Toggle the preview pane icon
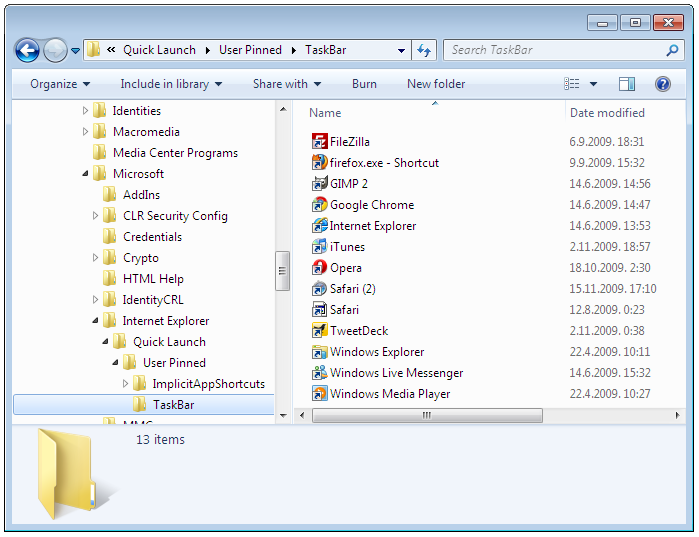 pos(627,84)
